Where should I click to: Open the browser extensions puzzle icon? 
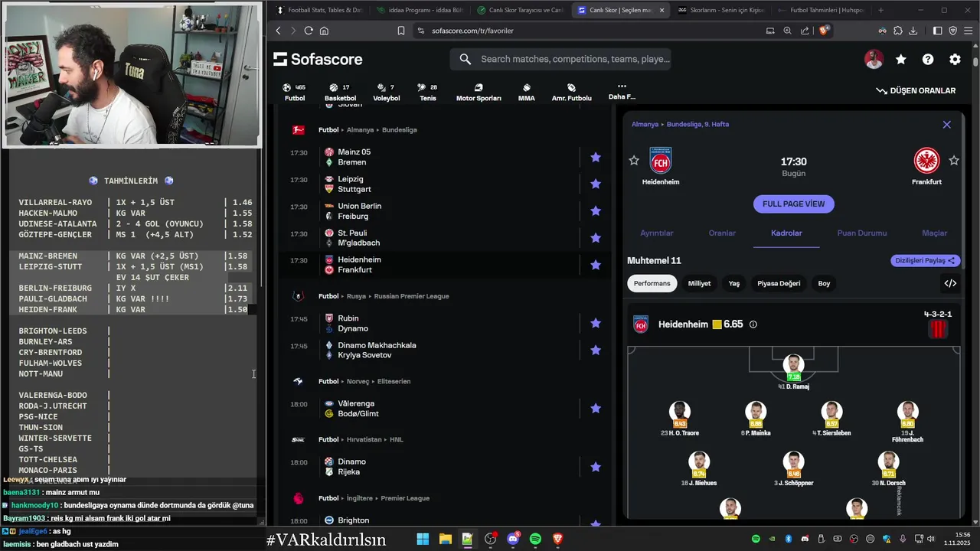[x=897, y=31]
